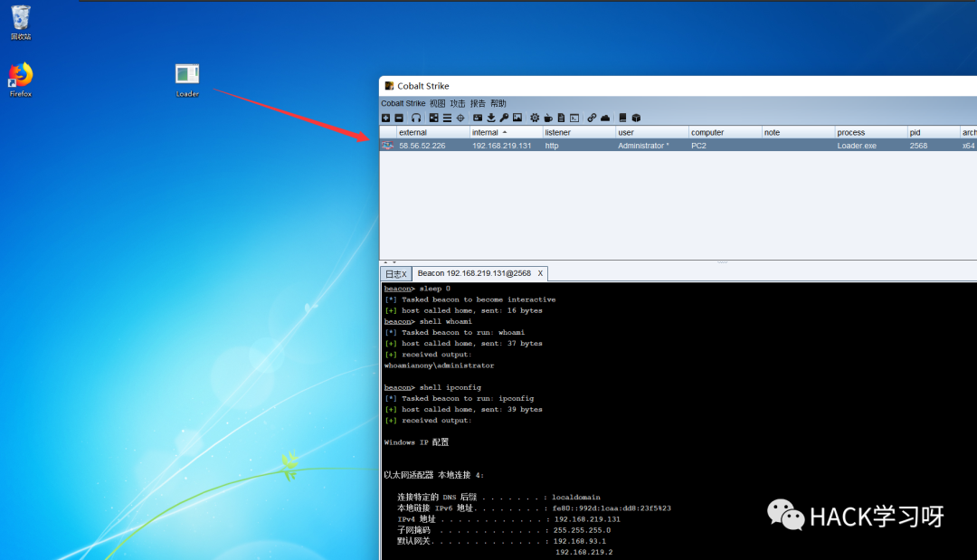
Task: Open the 报告 (Reporting) menu
Action: [x=478, y=103]
